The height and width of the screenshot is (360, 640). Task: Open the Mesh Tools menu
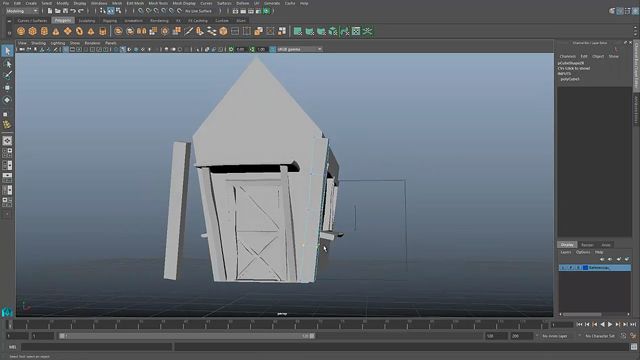(x=158, y=3)
